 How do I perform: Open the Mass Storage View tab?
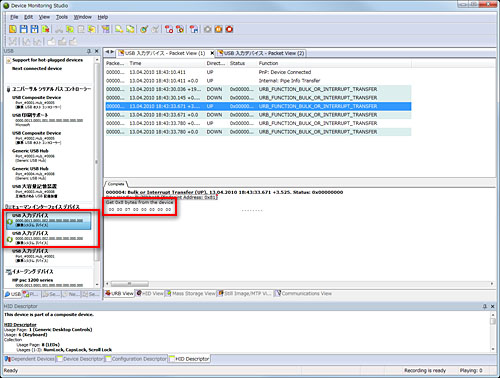click(x=191, y=293)
